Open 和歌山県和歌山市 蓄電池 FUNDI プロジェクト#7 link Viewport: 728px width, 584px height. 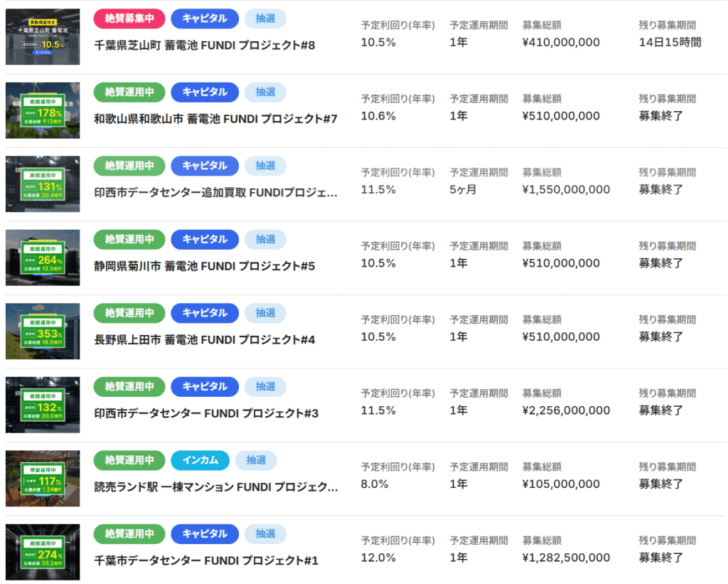click(215, 119)
